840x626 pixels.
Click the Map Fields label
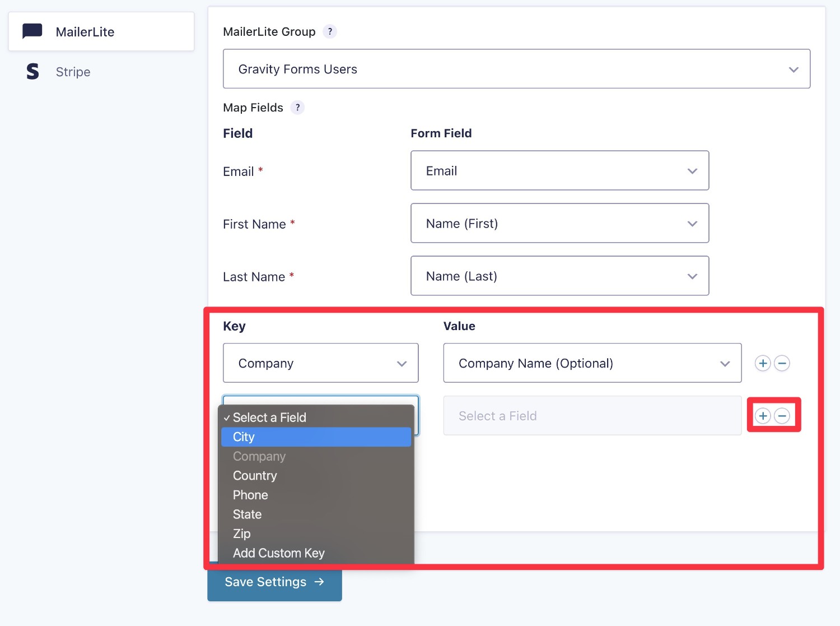[x=253, y=108]
